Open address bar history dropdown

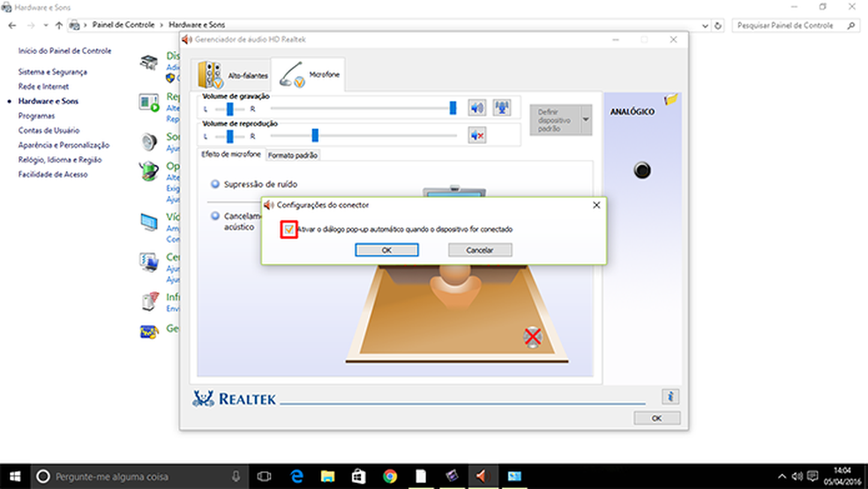pos(705,26)
